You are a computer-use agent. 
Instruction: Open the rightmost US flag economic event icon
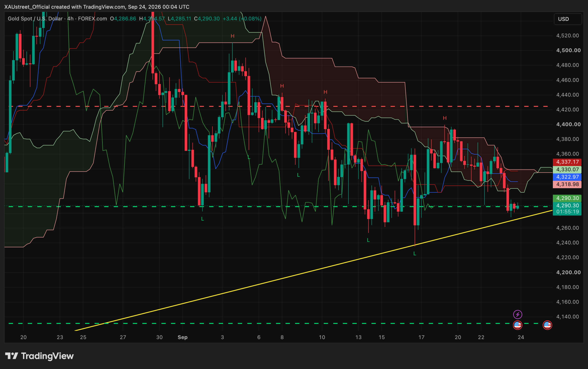pyautogui.click(x=547, y=325)
